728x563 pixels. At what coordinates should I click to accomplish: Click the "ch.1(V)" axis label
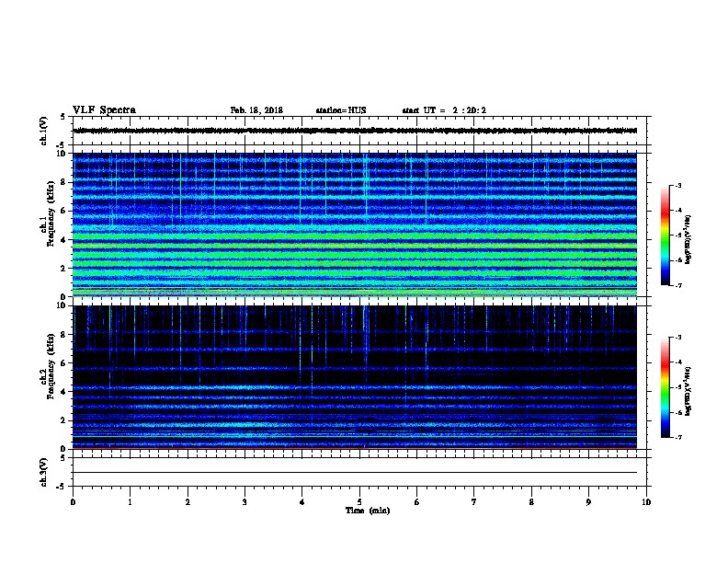pyautogui.click(x=43, y=131)
